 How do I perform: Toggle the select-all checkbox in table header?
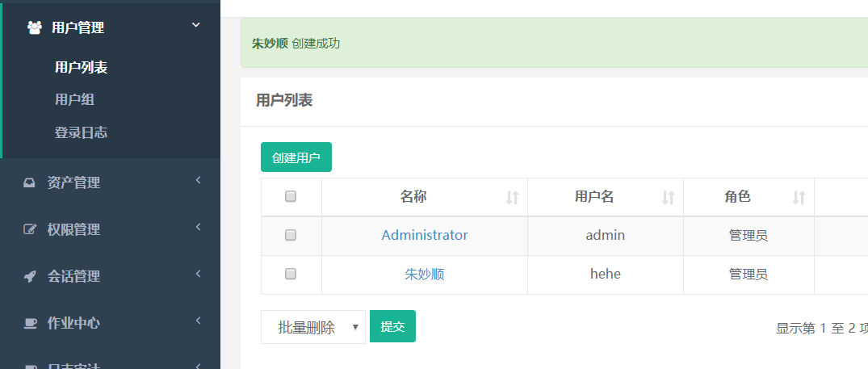tap(291, 196)
